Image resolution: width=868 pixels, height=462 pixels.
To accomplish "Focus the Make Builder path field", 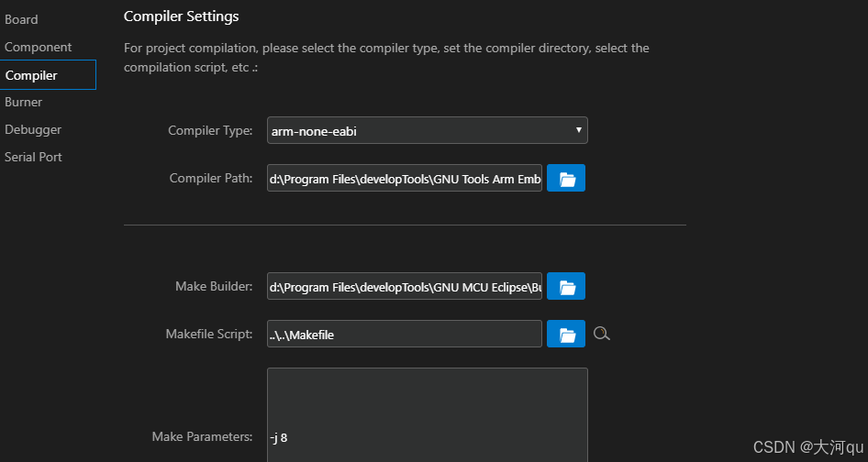I will coord(405,287).
